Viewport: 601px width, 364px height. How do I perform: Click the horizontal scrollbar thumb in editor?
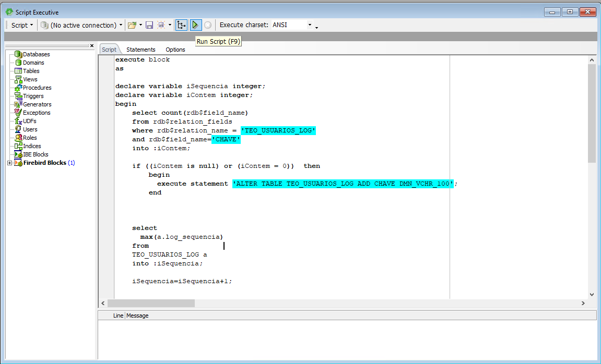151,303
